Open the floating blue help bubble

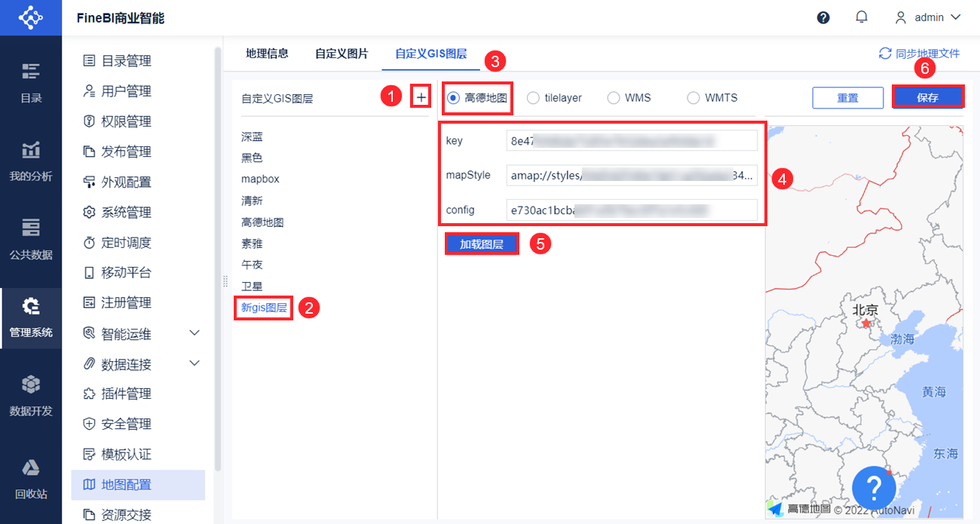874,486
